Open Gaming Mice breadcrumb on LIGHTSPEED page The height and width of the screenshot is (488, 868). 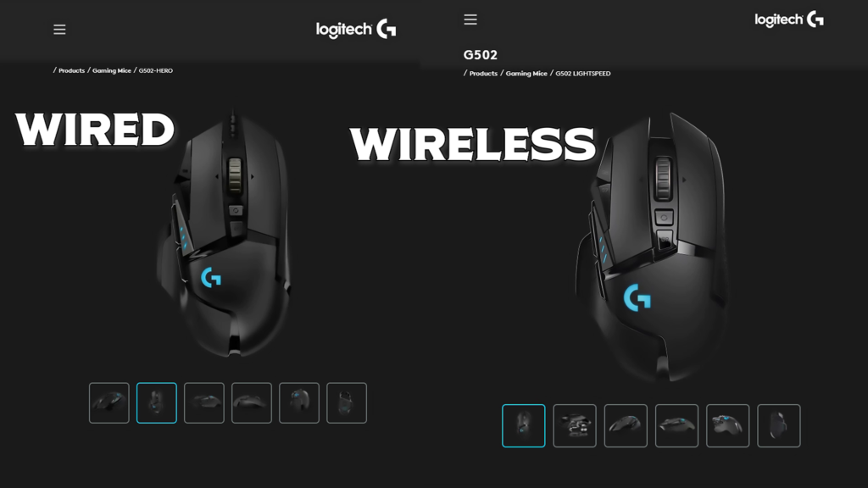[526, 74]
